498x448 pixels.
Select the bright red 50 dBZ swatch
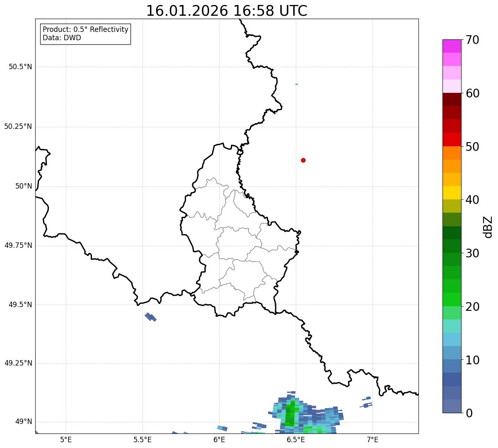(x=452, y=139)
